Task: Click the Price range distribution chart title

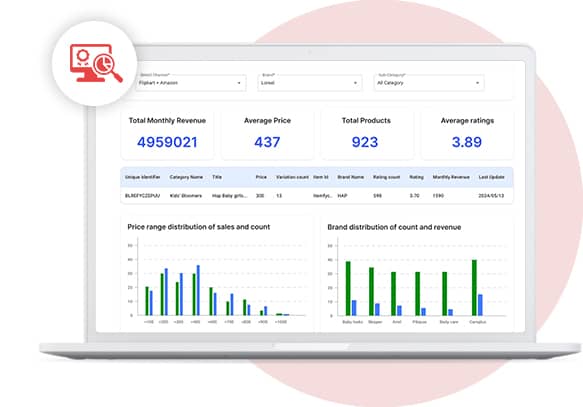Action: tap(199, 227)
